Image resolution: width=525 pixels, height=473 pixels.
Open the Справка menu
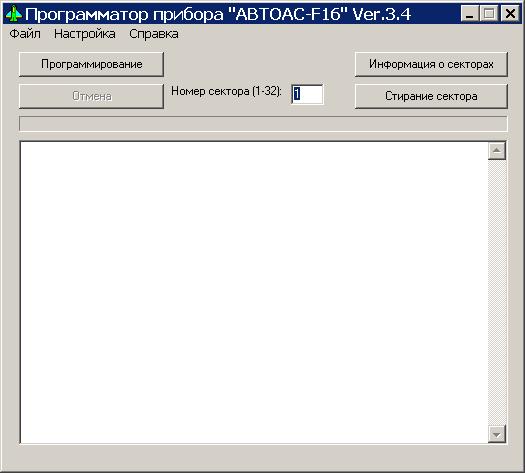[x=154, y=34]
